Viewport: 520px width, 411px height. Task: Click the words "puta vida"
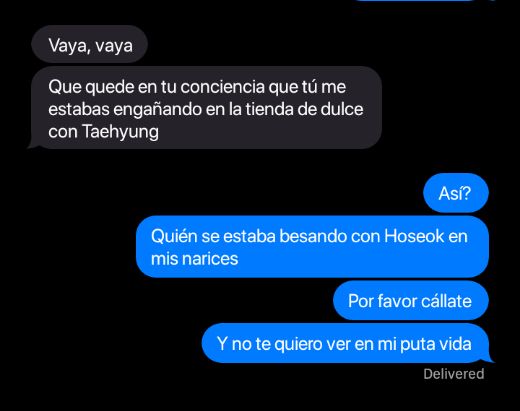[x=436, y=344]
